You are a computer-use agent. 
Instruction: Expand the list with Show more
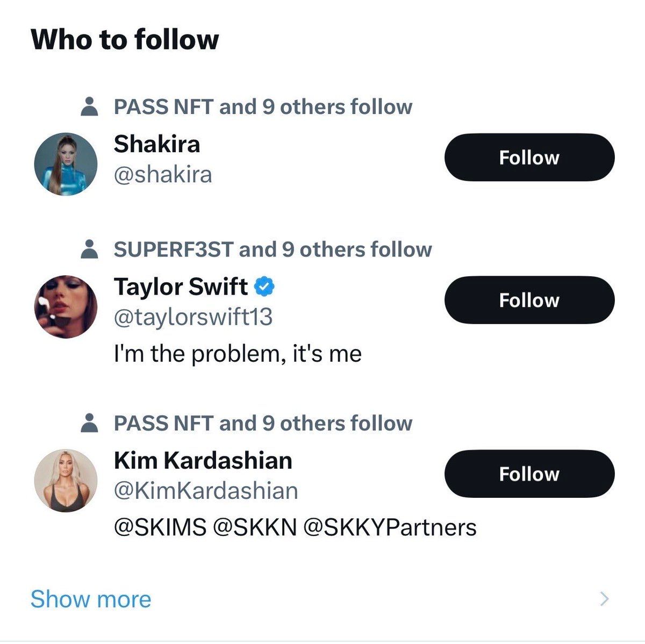click(x=91, y=599)
